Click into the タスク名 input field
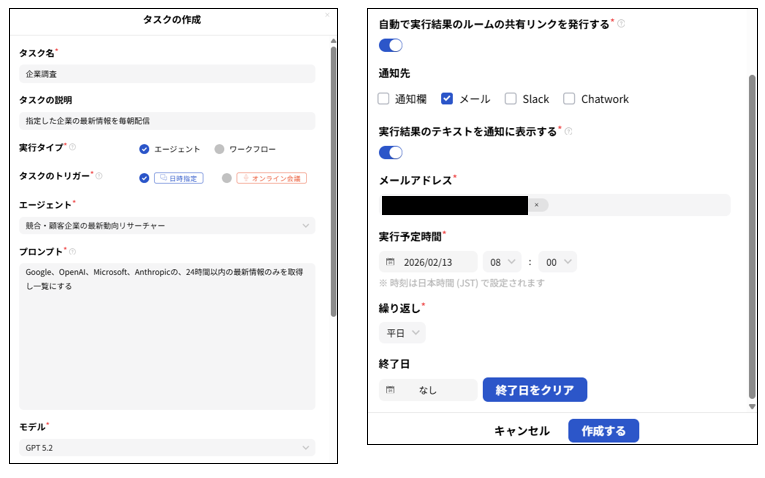765x478 pixels. (166, 74)
